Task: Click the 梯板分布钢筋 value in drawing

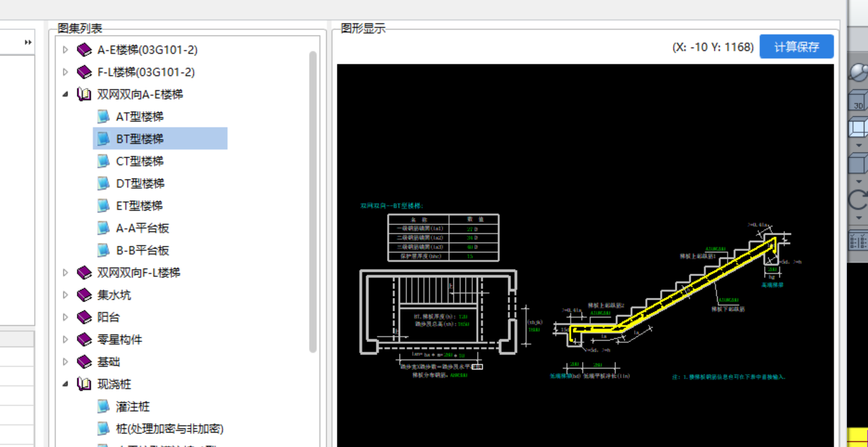Action: [x=458, y=375]
